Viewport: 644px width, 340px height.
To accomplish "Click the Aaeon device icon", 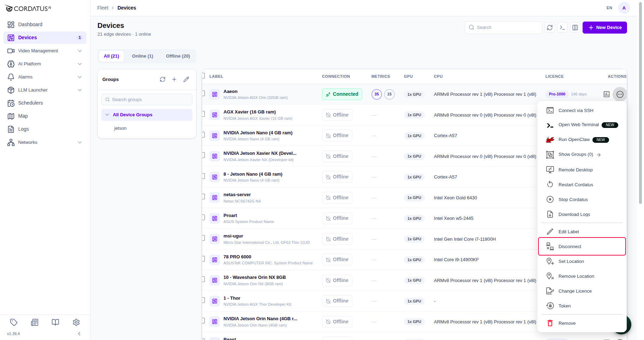I will (x=215, y=94).
